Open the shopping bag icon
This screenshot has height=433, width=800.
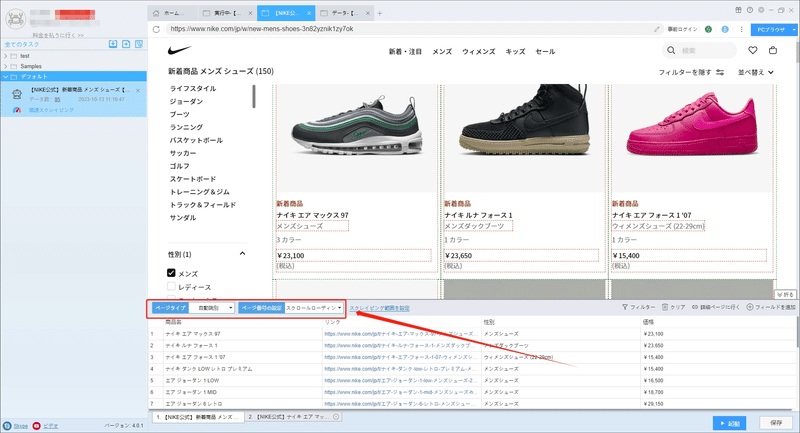tap(773, 50)
